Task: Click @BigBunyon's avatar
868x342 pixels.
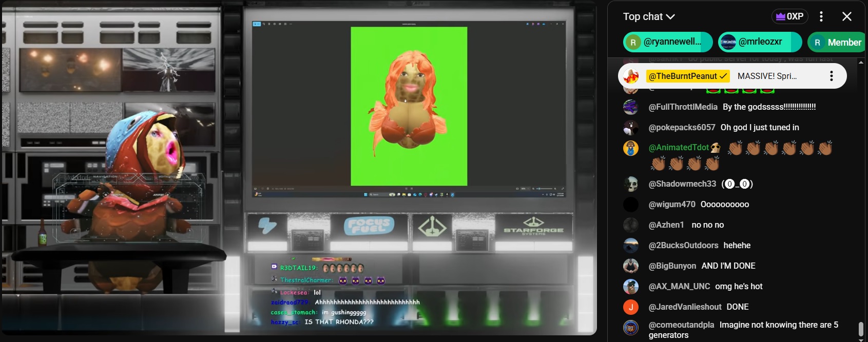Action: 631,266
